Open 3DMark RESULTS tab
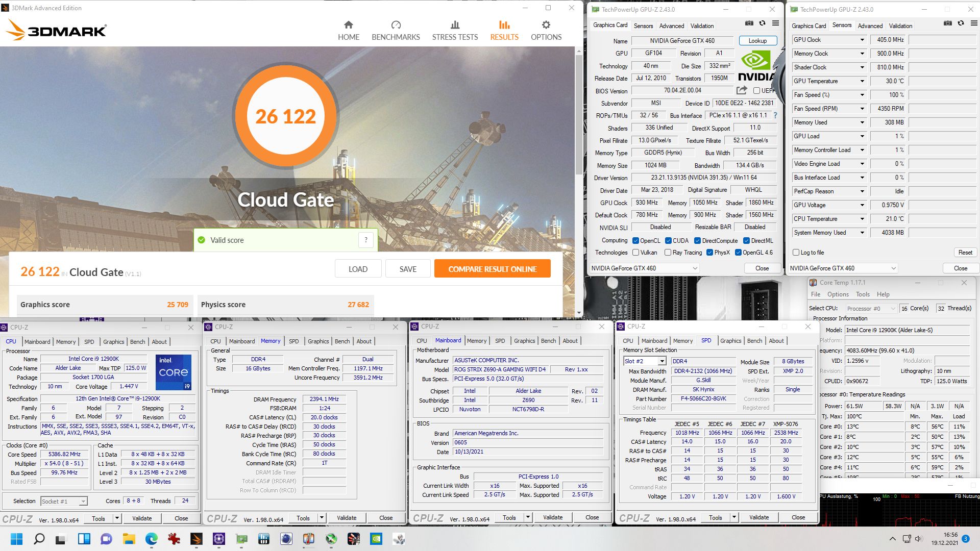 pos(504,31)
